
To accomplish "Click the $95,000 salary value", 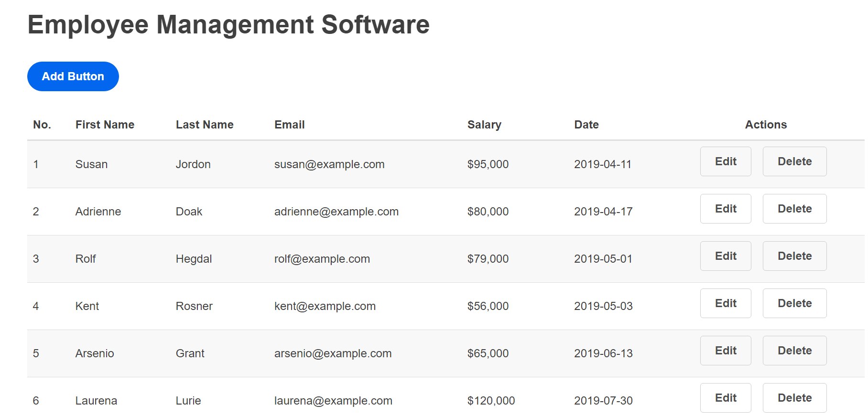I will (x=488, y=164).
